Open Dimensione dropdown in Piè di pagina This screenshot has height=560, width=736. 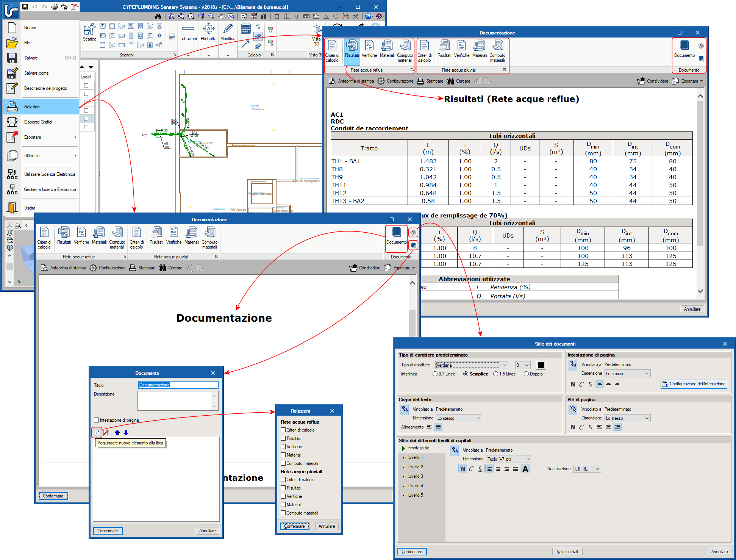(x=627, y=418)
